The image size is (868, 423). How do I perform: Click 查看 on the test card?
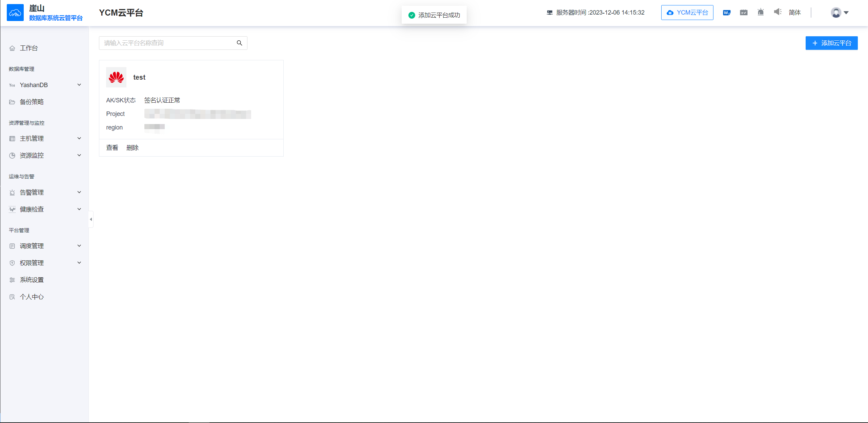point(112,148)
